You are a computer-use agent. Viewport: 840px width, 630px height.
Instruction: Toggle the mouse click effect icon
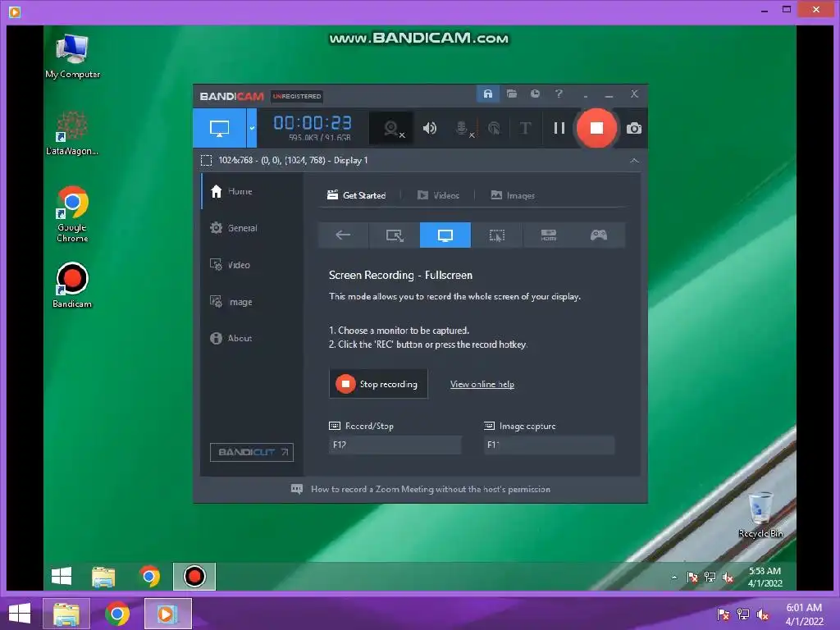[494, 128]
